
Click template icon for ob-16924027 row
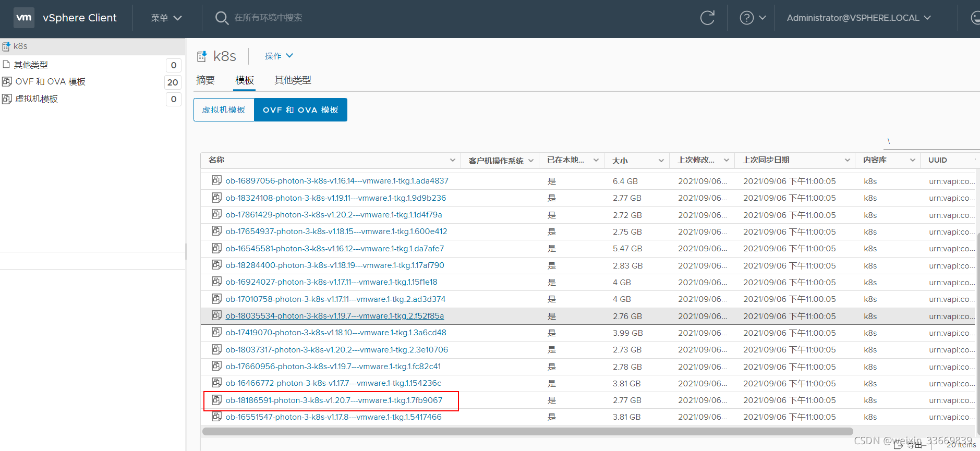click(x=216, y=282)
